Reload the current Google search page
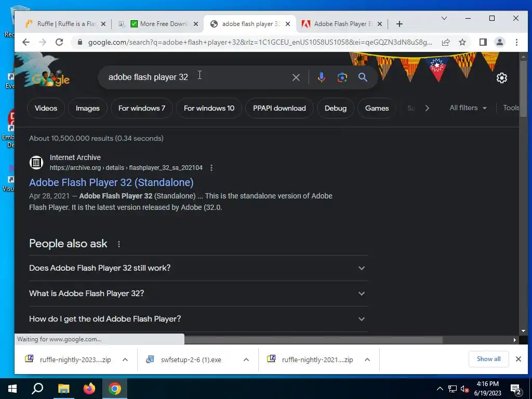 [x=59, y=42]
